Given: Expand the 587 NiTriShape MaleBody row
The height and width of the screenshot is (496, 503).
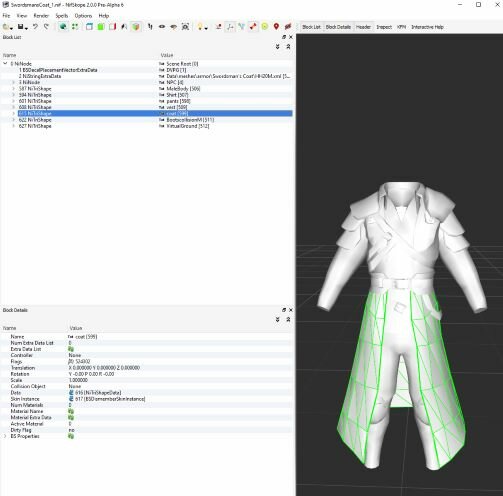Looking at the screenshot, I should pos(14,89).
